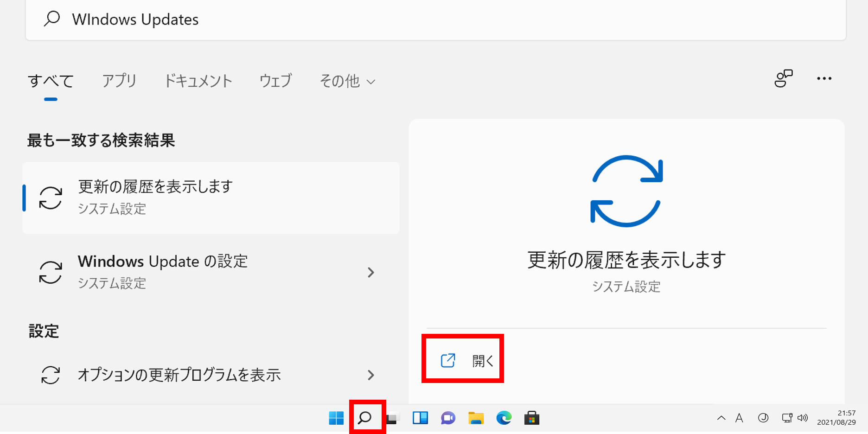Click the people icon left of the three-dot menu
This screenshot has height=434, width=868.
(784, 78)
